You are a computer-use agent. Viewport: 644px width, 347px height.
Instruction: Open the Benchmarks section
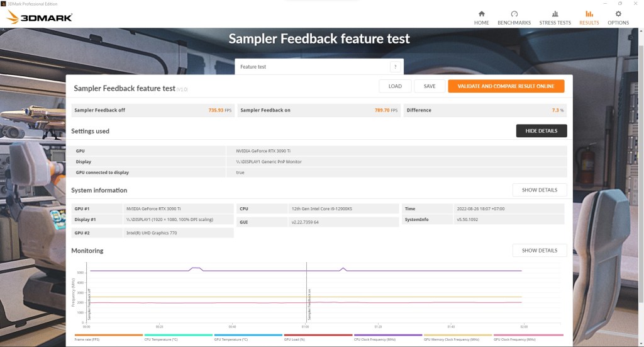pos(514,18)
